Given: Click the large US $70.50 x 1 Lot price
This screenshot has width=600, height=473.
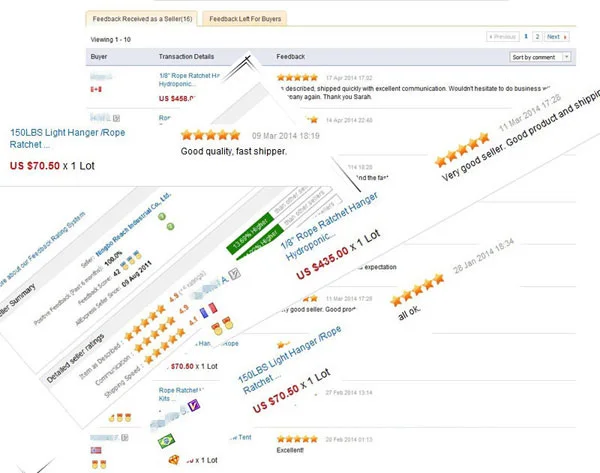Looking at the screenshot, I should tap(52, 166).
